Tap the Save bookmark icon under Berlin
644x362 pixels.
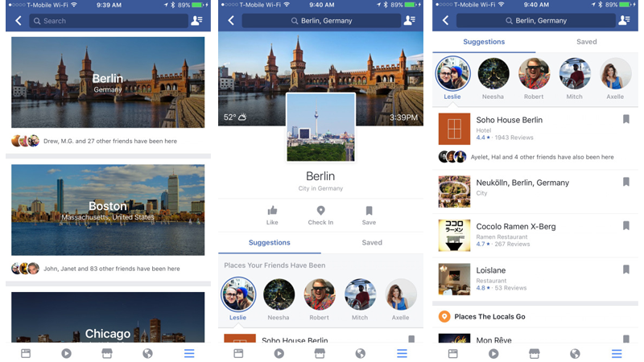pyautogui.click(x=369, y=211)
